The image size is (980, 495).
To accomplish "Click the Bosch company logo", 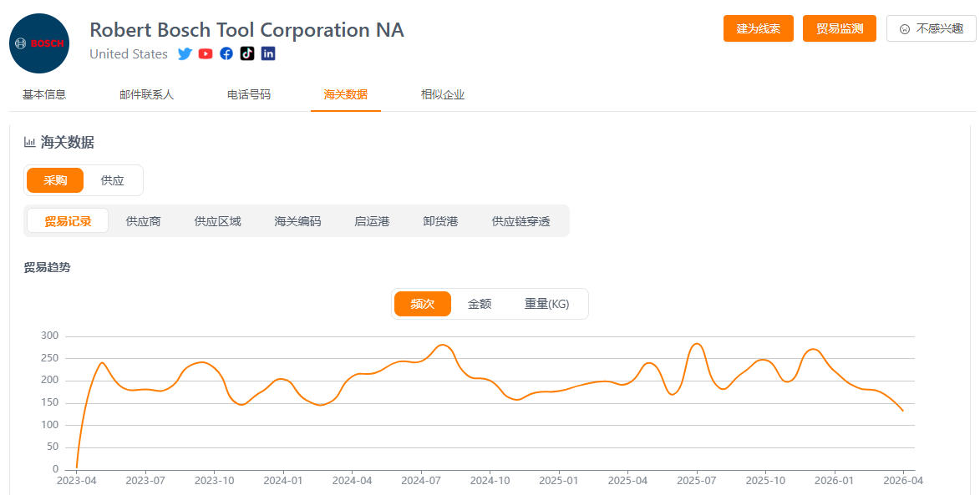I will [39, 43].
